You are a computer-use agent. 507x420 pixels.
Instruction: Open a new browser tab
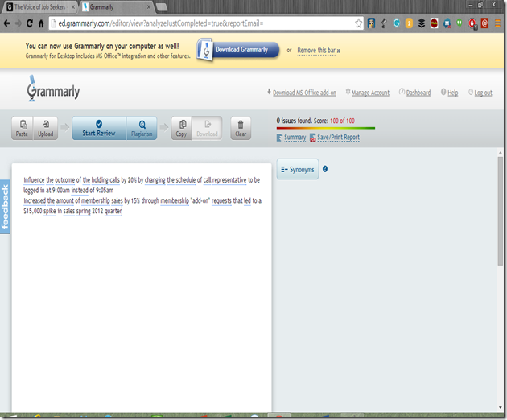pos(162,7)
